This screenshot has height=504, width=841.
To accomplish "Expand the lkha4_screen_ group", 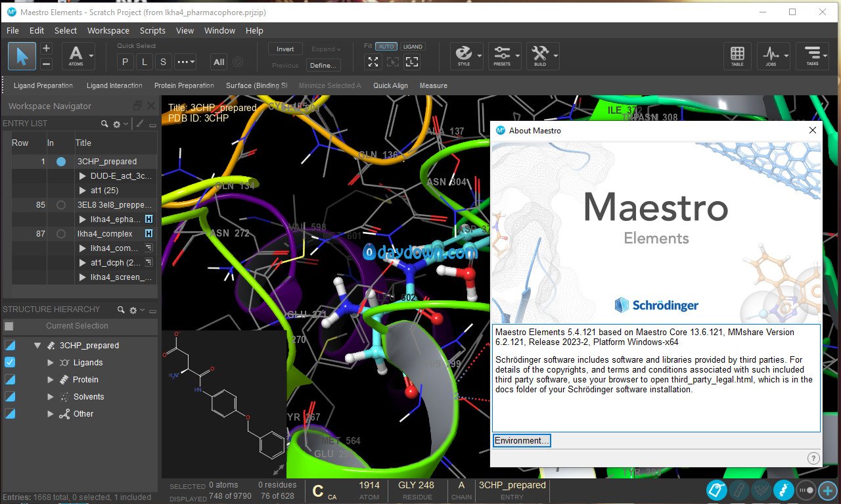I will click(83, 277).
